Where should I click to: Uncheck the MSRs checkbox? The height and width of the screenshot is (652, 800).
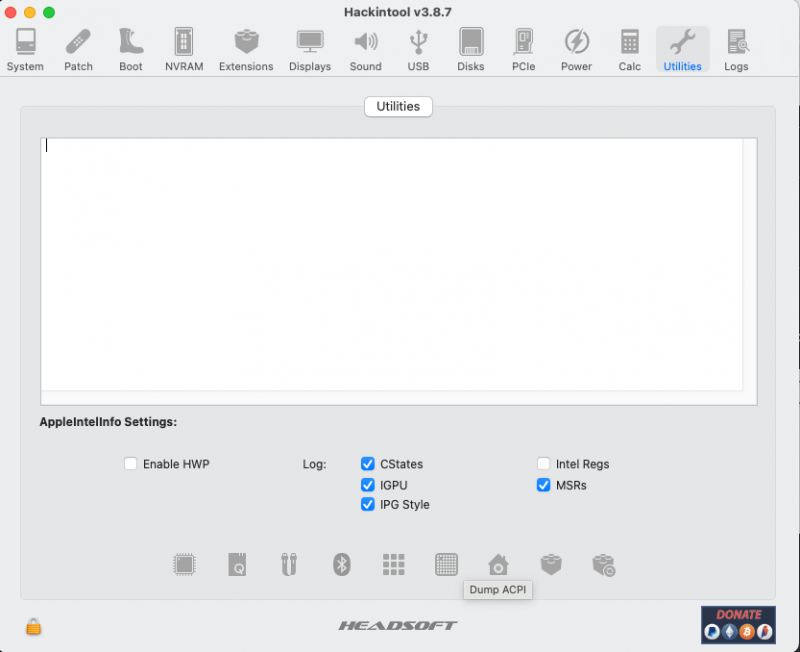pyautogui.click(x=543, y=485)
